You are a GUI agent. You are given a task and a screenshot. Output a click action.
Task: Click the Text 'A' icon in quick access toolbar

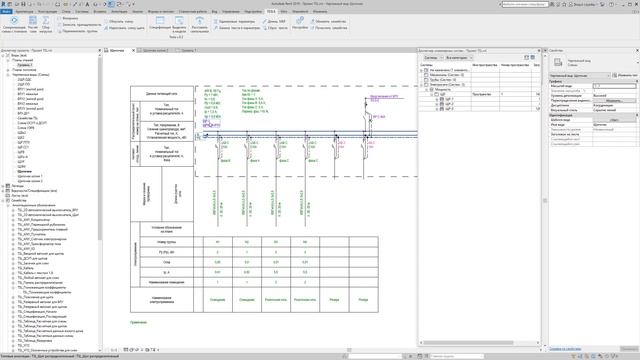[87, 4]
